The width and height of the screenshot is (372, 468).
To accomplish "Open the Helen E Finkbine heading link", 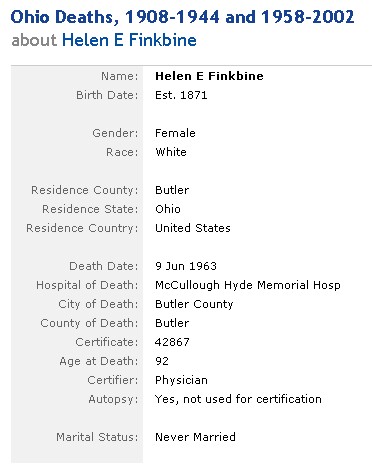I will (129, 40).
